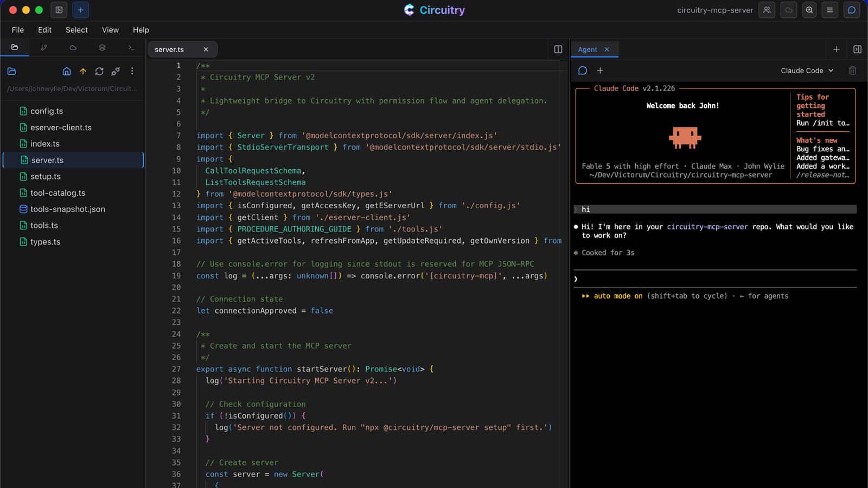Switch to the layers stack sidebar tab
The width and height of the screenshot is (868, 488).
(x=102, y=48)
